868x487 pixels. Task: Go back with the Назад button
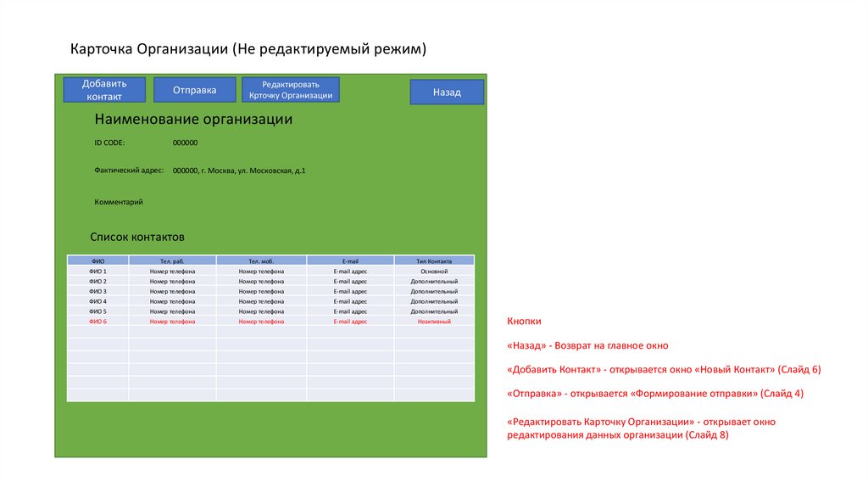click(x=447, y=92)
